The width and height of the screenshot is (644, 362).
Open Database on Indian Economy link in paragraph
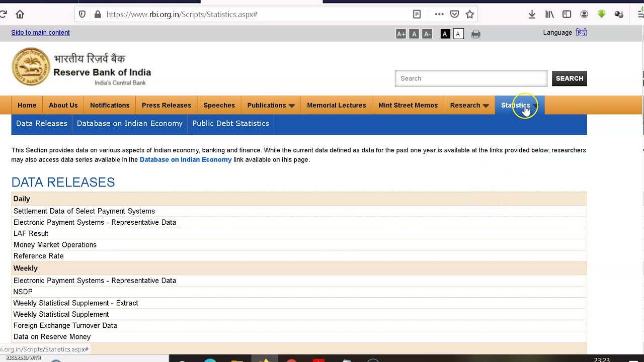[186, 159]
